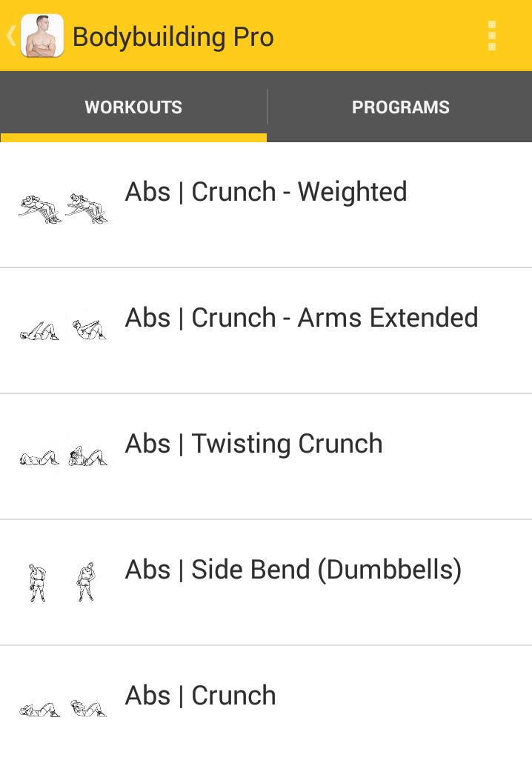The image size is (532, 766).
Task: Open the Abs | Crunch - Weighted workout
Action: 266,191
